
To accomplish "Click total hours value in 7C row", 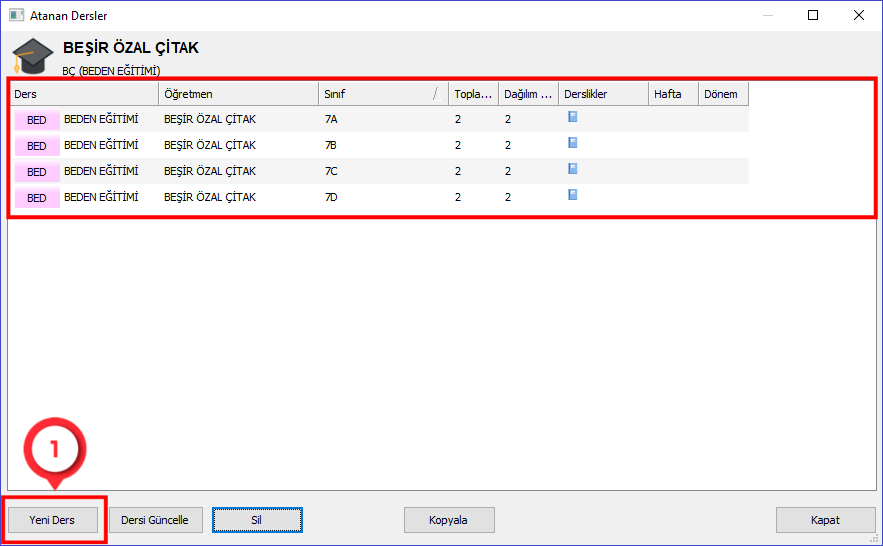I will click(x=458, y=171).
